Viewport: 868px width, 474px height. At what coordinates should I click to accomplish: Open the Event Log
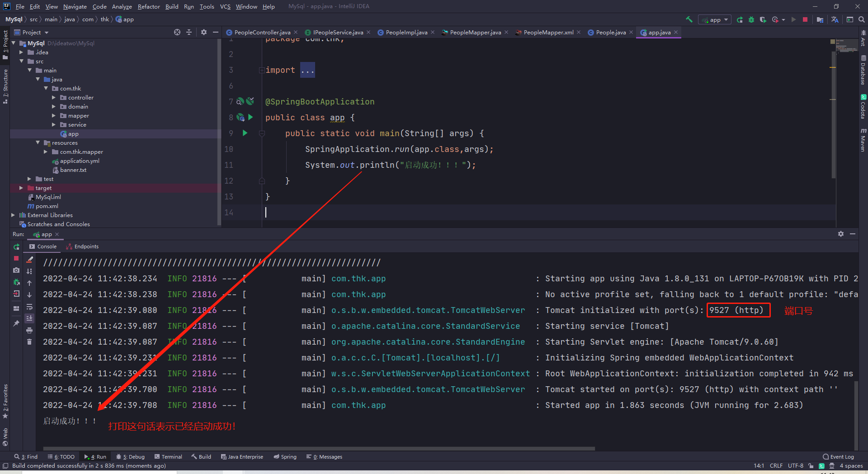[838, 457]
